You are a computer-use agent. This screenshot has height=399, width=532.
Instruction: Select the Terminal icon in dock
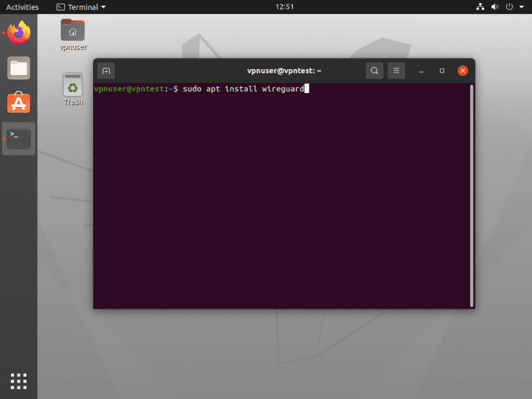coord(19,138)
